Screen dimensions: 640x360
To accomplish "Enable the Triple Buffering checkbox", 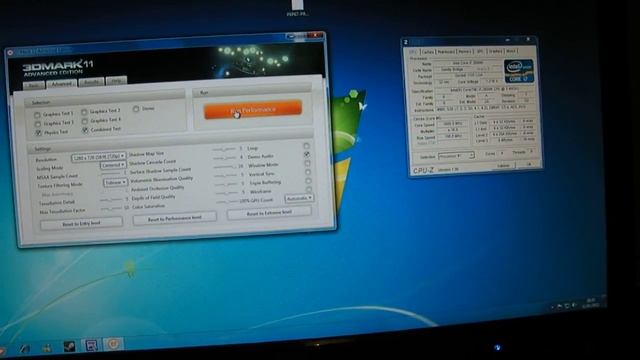I will [x=308, y=181].
